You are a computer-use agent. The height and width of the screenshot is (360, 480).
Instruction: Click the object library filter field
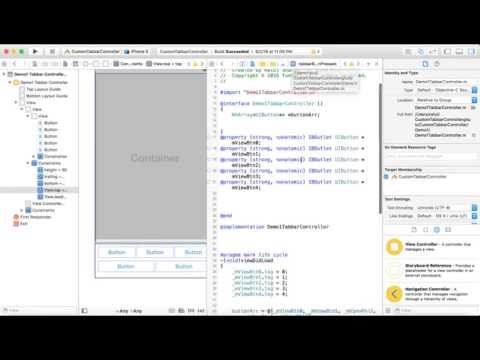click(435, 311)
